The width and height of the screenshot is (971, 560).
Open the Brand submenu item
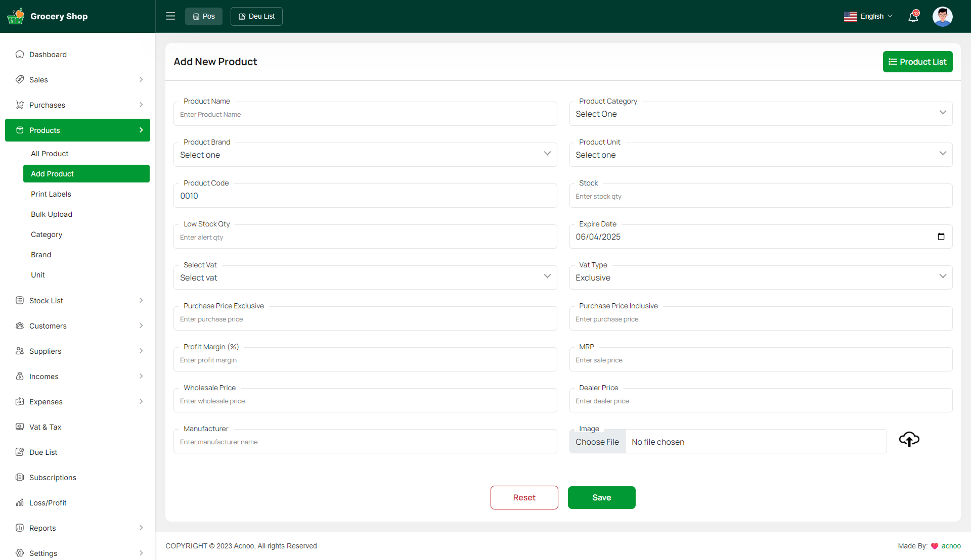coord(41,255)
